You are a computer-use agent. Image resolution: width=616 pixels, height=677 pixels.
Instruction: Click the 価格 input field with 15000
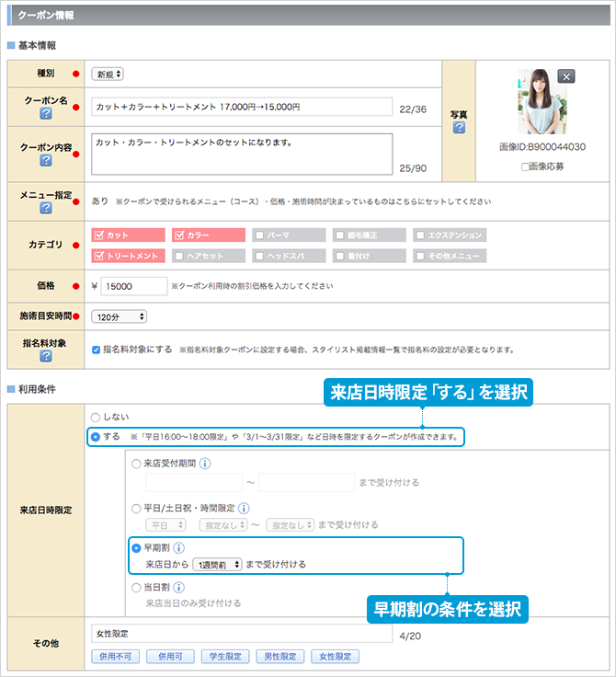pyautogui.click(x=133, y=286)
